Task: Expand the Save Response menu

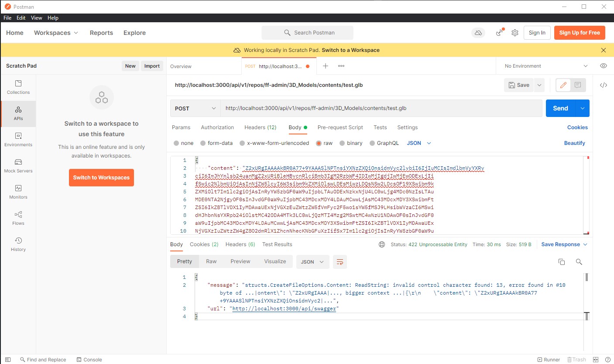Action: coord(564,244)
